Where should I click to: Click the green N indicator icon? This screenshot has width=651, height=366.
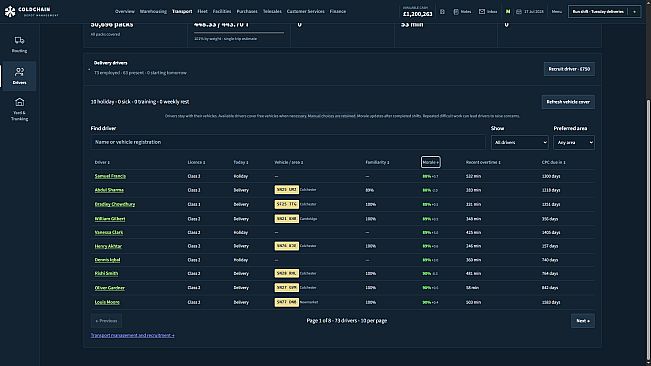click(508, 12)
